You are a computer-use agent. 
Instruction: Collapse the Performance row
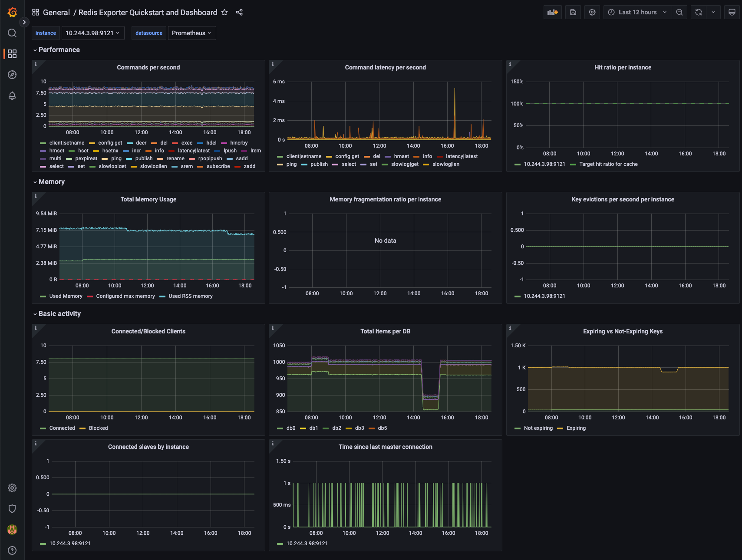click(56, 50)
